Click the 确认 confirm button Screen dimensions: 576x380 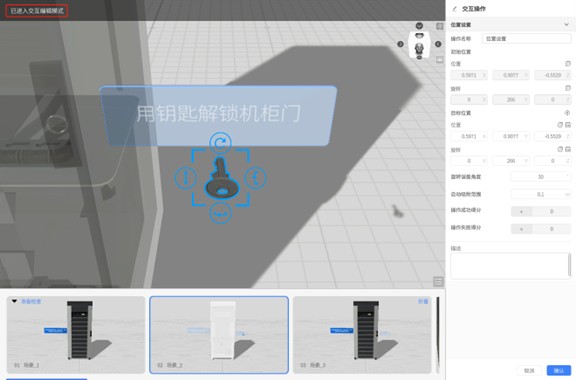click(x=559, y=370)
